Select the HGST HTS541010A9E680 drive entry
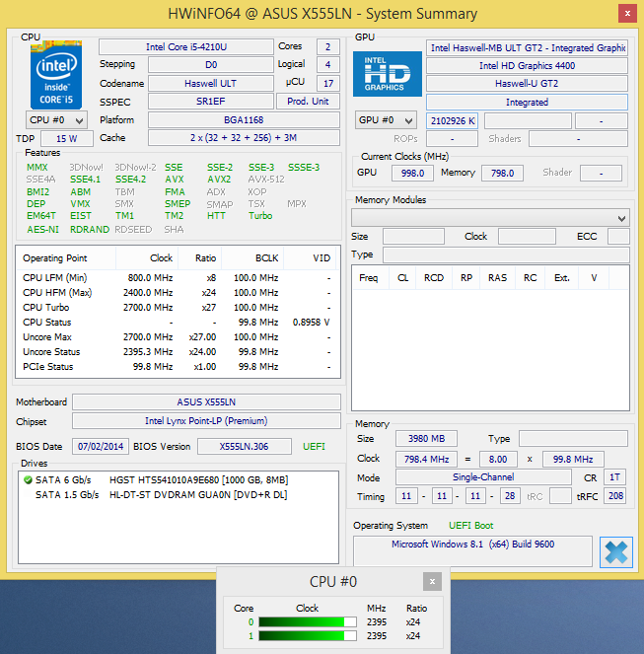The image size is (644, 654). click(x=179, y=480)
